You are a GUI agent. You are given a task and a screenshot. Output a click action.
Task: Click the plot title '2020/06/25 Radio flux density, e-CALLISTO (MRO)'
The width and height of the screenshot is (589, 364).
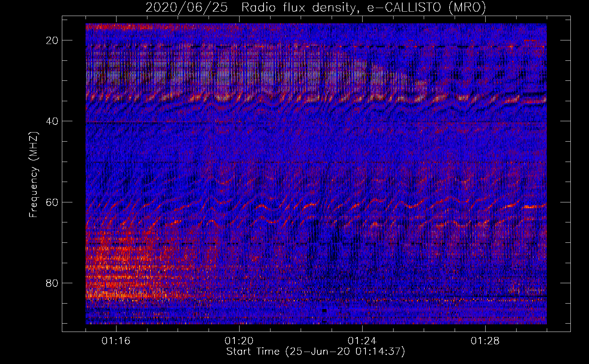pyautogui.click(x=316, y=7)
